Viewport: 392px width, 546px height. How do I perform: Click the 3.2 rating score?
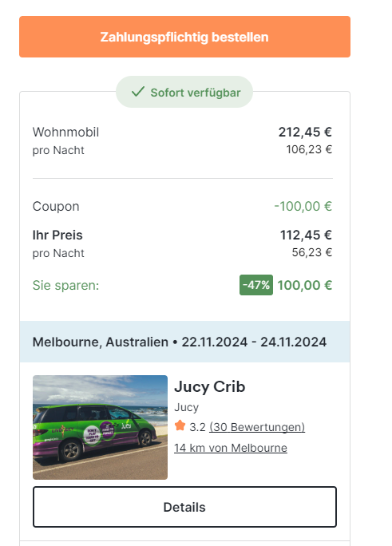pos(197,427)
